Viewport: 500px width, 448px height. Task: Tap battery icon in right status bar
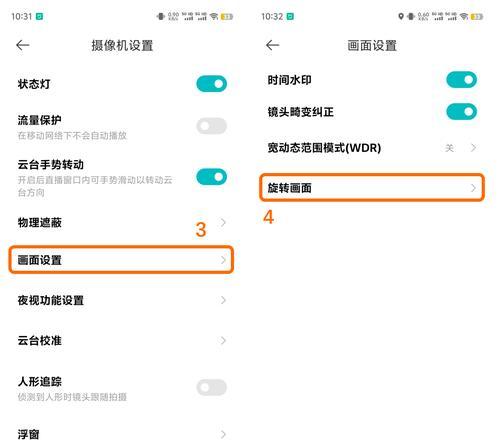(477, 16)
